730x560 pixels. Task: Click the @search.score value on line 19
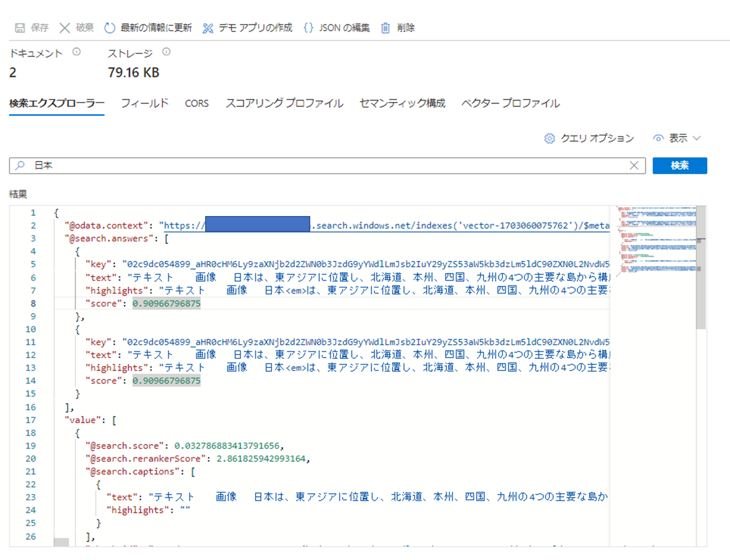pos(227,446)
